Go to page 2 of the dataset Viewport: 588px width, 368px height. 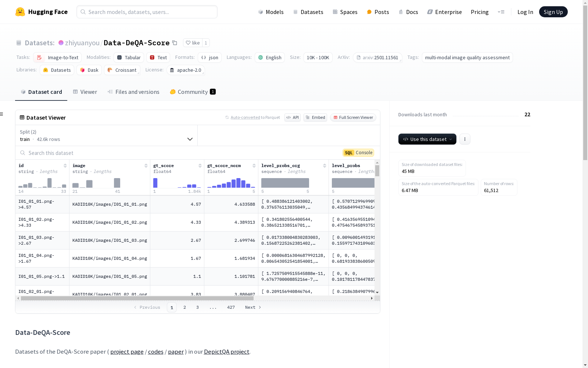pos(184,307)
